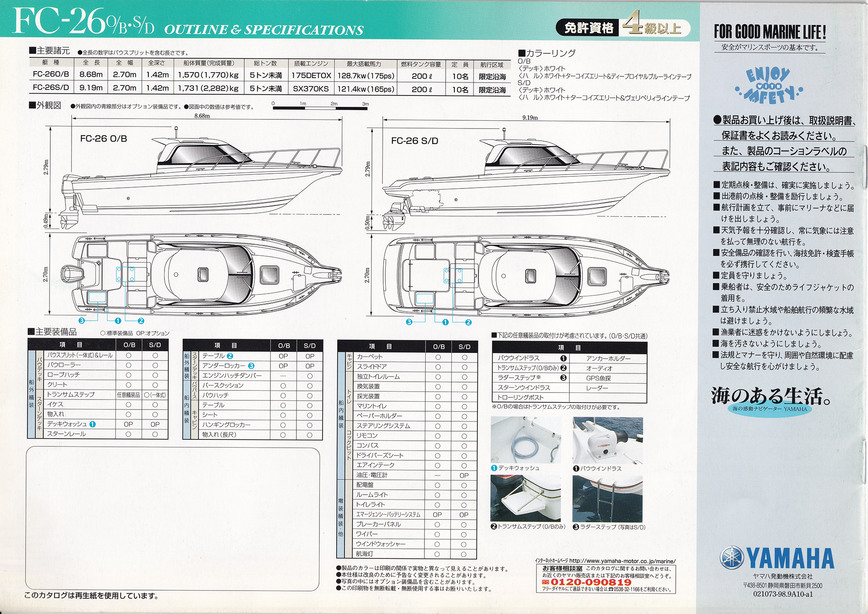The height and width of the screenshot is (614, 868).
Task: Click アンカーホルダー in optional equipment table
Action: [608, 359]
